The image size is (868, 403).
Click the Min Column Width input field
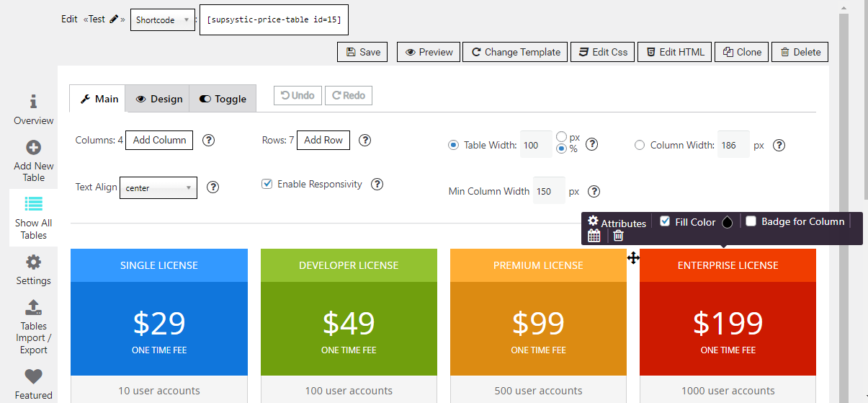pyautogui.click(x=548, y=192)
